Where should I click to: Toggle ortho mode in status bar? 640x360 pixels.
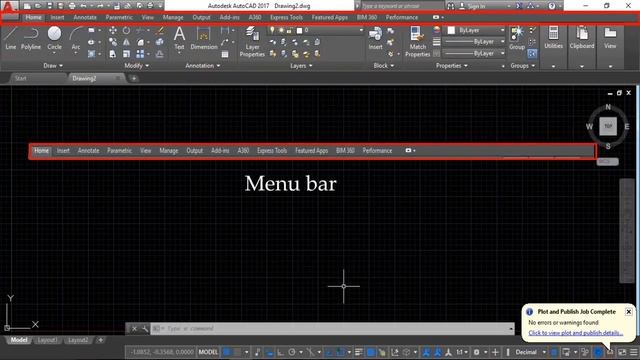(281, 352)
